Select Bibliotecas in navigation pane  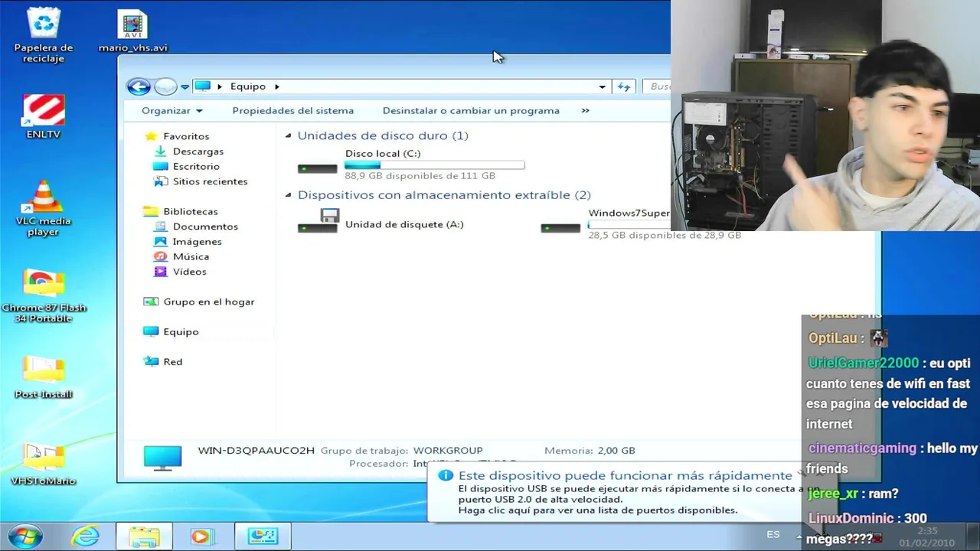[191, 211]
